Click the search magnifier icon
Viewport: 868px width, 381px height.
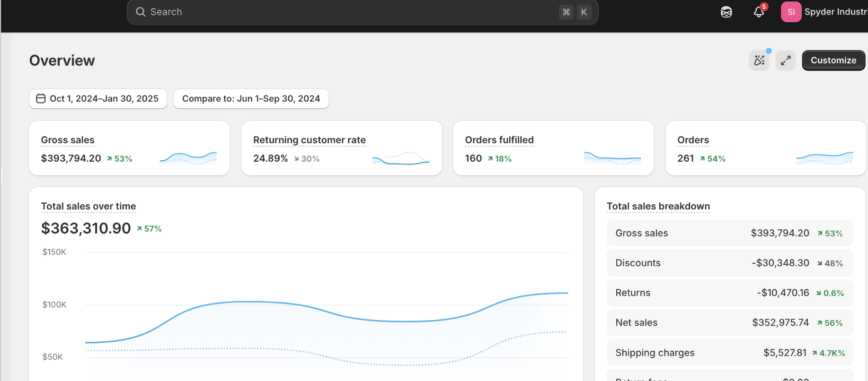(141, 12)
